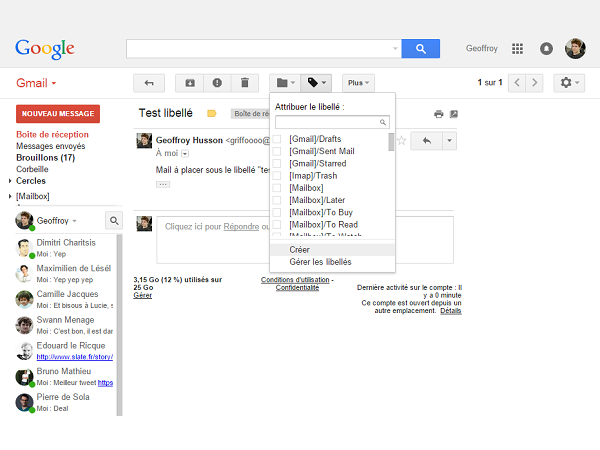Go back to inbox with arrow button

point(149,83)
